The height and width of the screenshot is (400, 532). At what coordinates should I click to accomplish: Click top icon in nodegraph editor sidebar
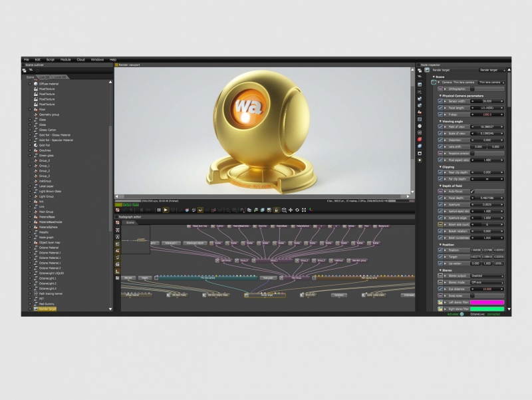(x=118, y=222)
